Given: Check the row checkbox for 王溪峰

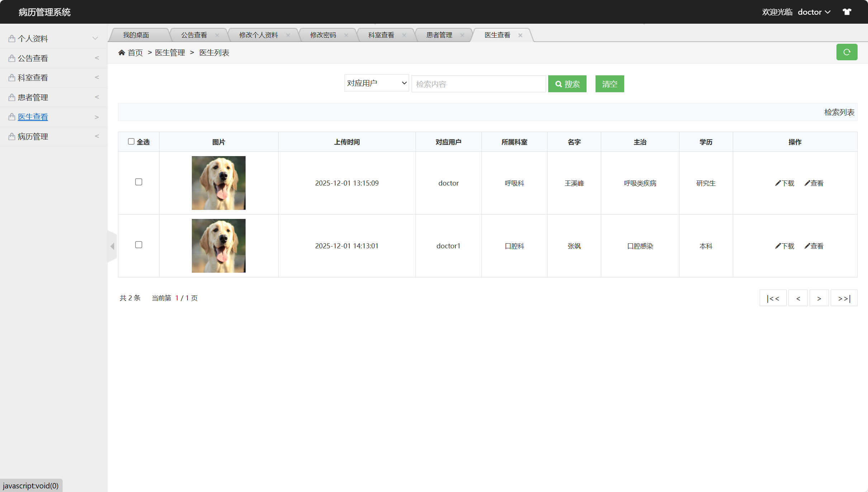Looking at the screenshot, I should coord(139,182).
